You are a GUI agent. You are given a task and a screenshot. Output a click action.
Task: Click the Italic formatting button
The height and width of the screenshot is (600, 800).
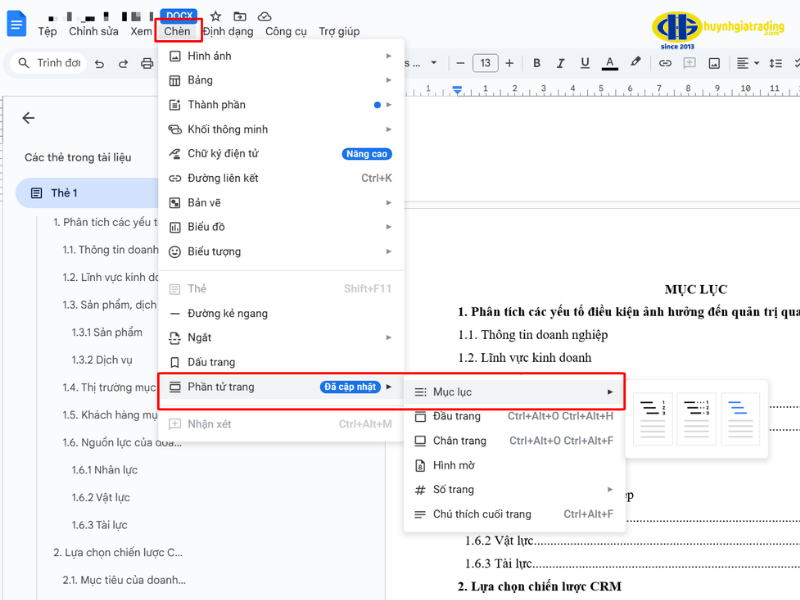coord(561,63)
